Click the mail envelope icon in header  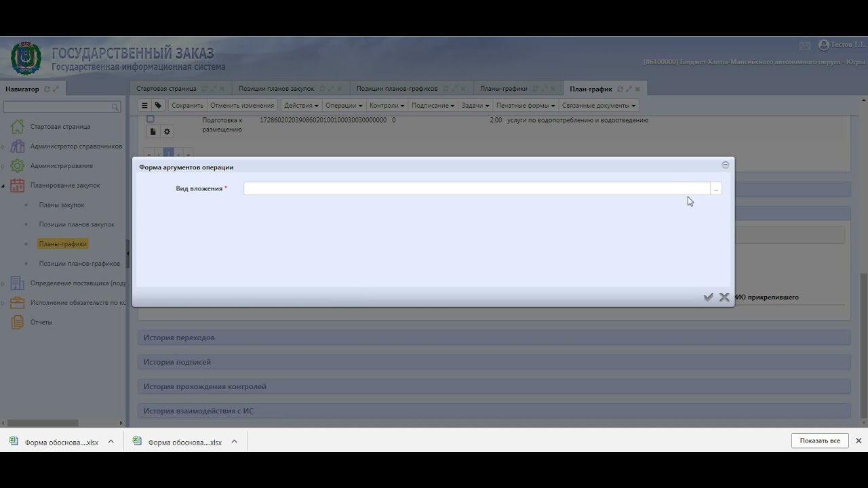pos(805,45)
